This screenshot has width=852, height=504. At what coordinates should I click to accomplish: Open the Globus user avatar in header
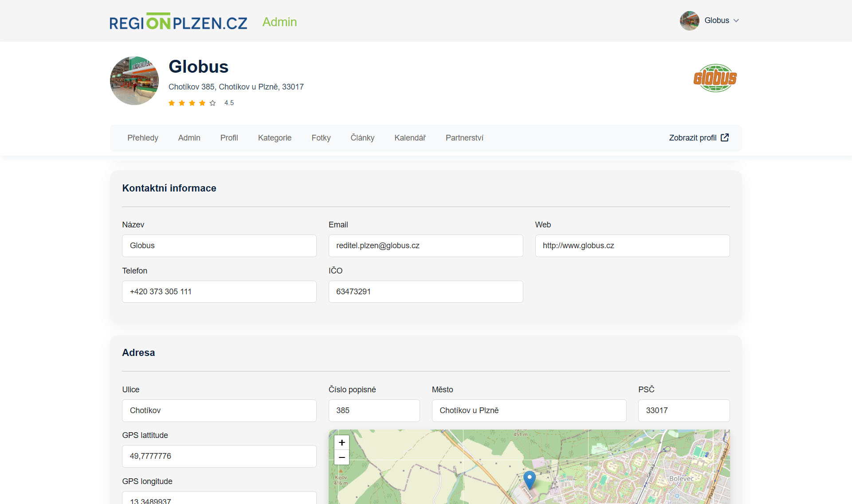tap(689, 20)
